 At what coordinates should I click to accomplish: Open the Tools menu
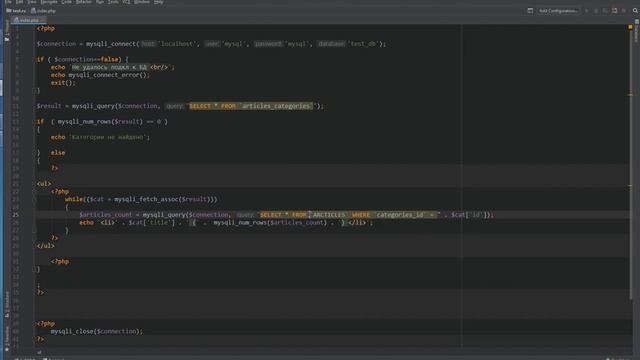tap(113, 2)
